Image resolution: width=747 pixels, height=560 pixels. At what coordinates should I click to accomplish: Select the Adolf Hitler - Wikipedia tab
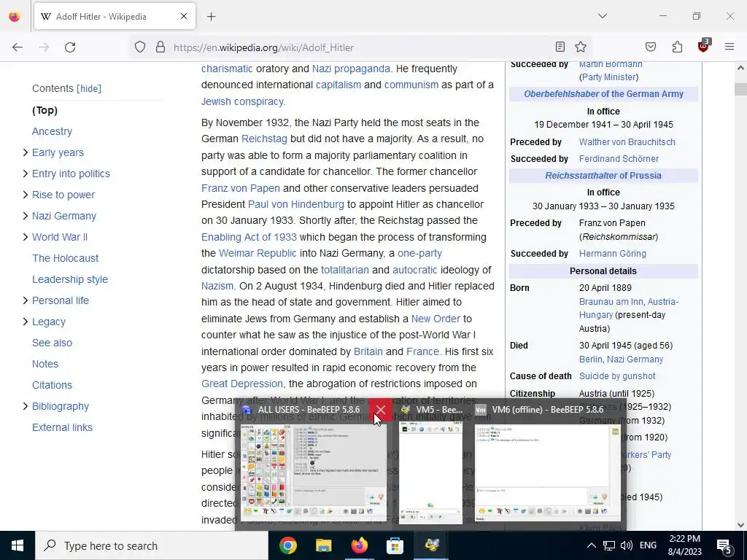coord(115,17)
